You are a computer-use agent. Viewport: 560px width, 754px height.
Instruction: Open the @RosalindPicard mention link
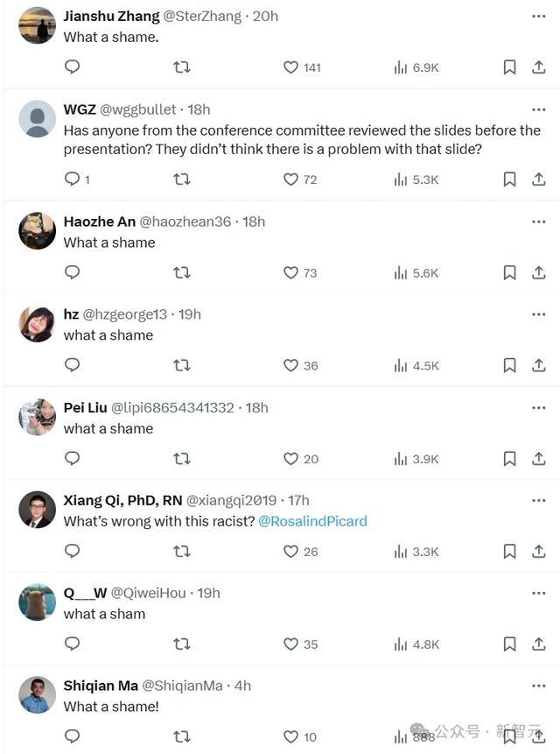[312, 521]
